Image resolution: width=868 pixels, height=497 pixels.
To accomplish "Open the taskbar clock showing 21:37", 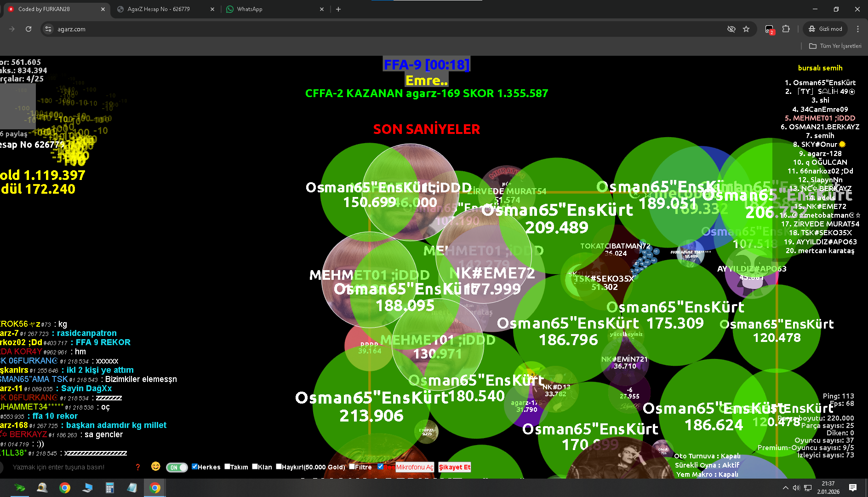I will click(828, 488).
